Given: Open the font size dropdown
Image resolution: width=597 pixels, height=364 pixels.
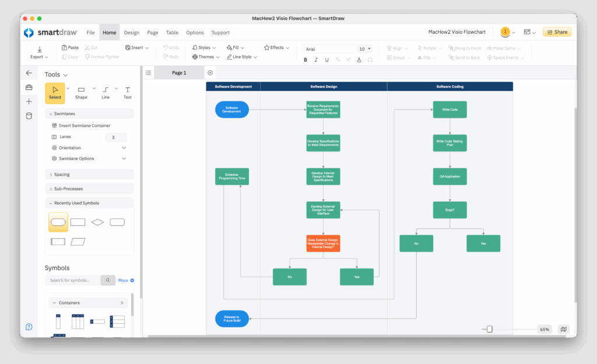Looking at the screenshot, I should tap(365, 49).
